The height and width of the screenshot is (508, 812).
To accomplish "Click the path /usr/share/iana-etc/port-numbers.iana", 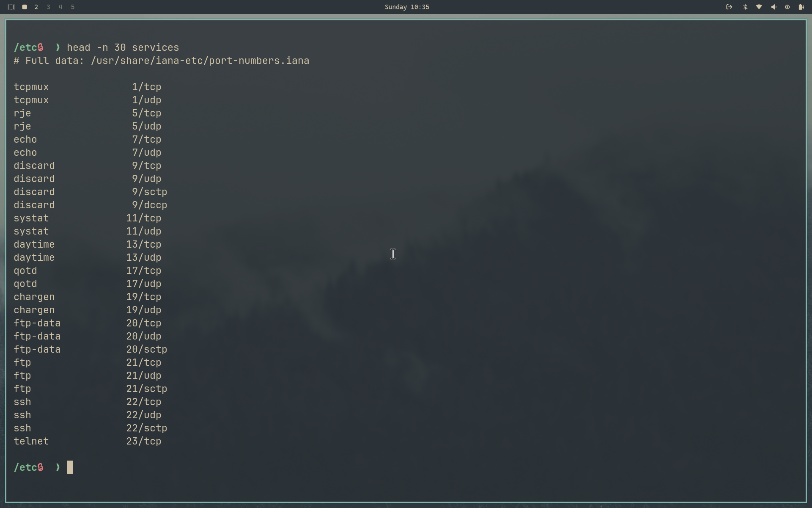I will click(200, 61).
